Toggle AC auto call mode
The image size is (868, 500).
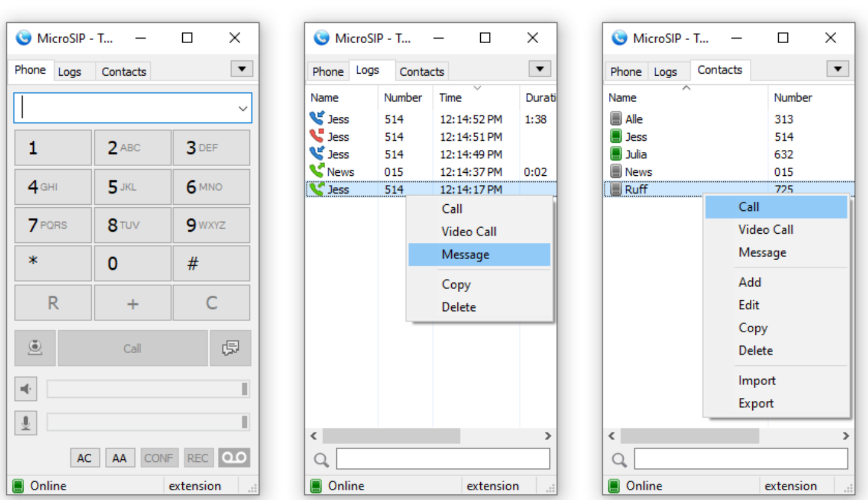point(84,458)
